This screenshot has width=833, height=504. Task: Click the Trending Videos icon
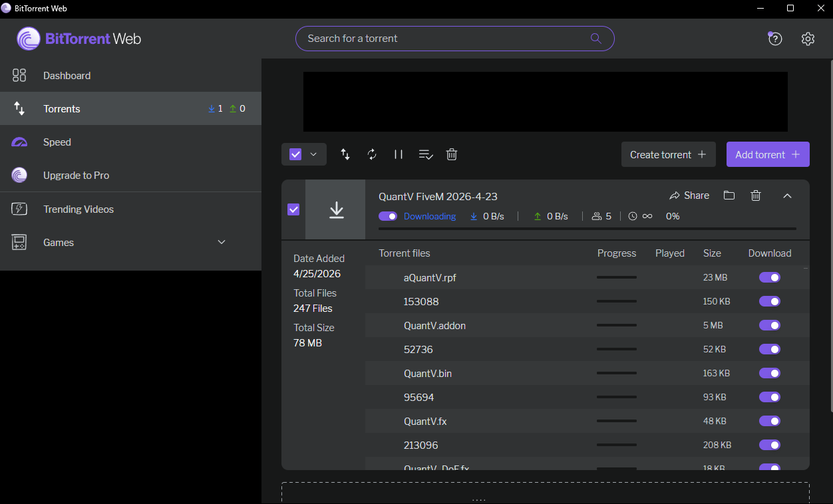(19, 209)
